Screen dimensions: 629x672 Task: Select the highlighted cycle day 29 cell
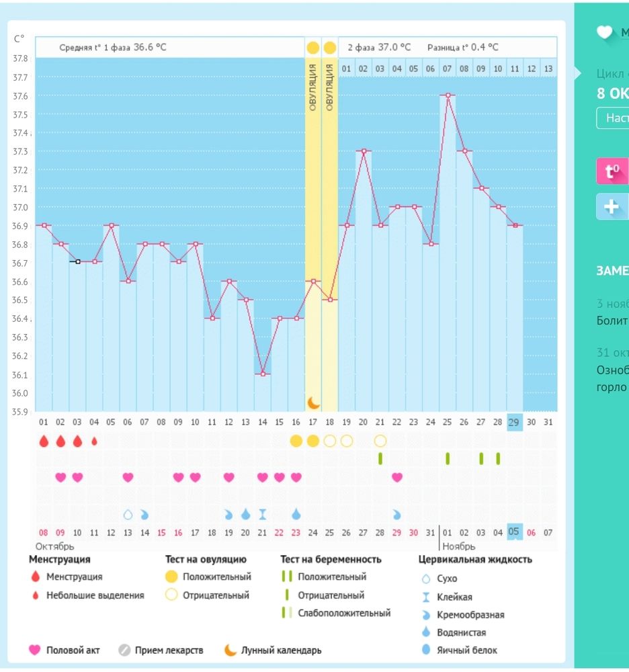514,421
